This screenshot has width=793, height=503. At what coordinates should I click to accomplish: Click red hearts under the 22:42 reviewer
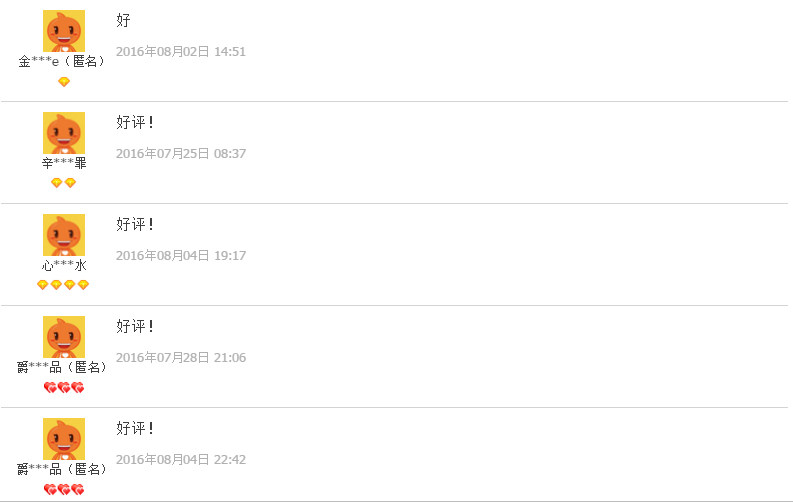coord(64,490)
